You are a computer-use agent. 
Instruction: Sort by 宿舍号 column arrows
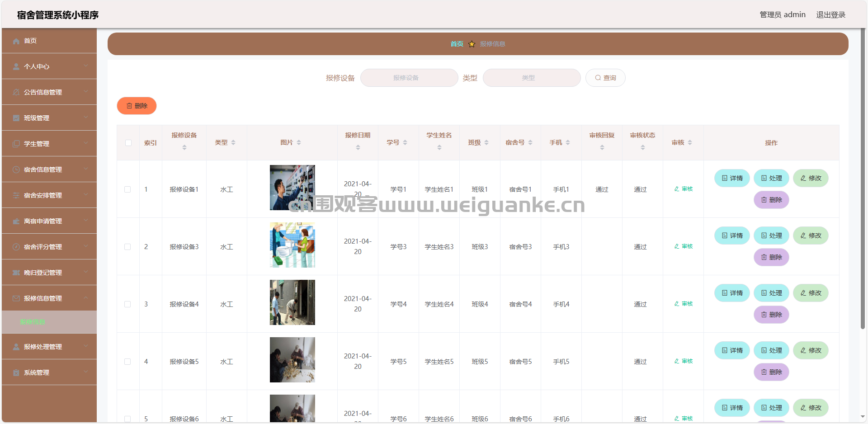coord(530,143)
